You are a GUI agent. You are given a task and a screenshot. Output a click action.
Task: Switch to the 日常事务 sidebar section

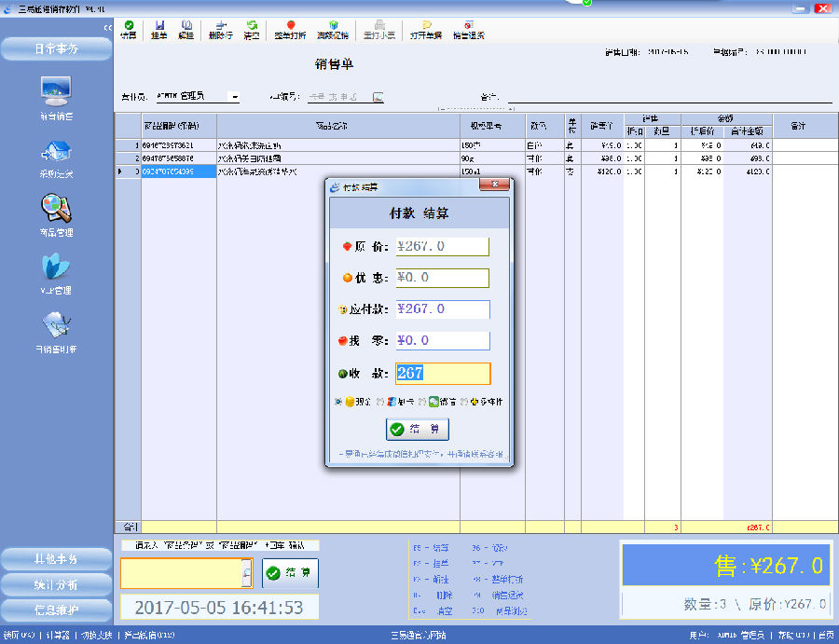[56, 49]
